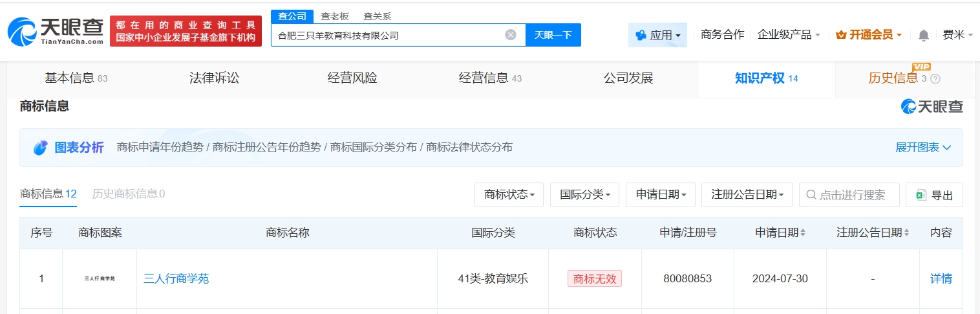Image resolution: width=980 pixels, height=314 pixels.
Task: Click the crown icon beside 开通会员
Action: (841, 35)
